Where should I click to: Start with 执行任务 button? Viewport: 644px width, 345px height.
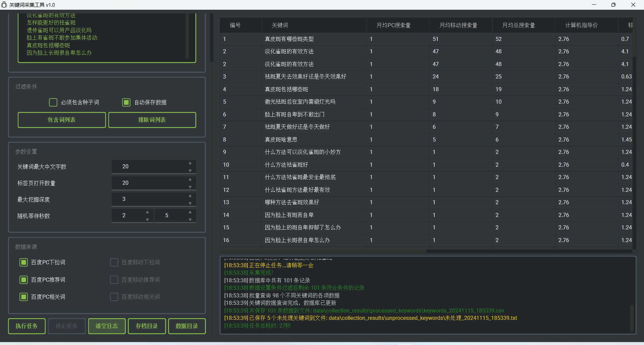(x=27, y=326)
